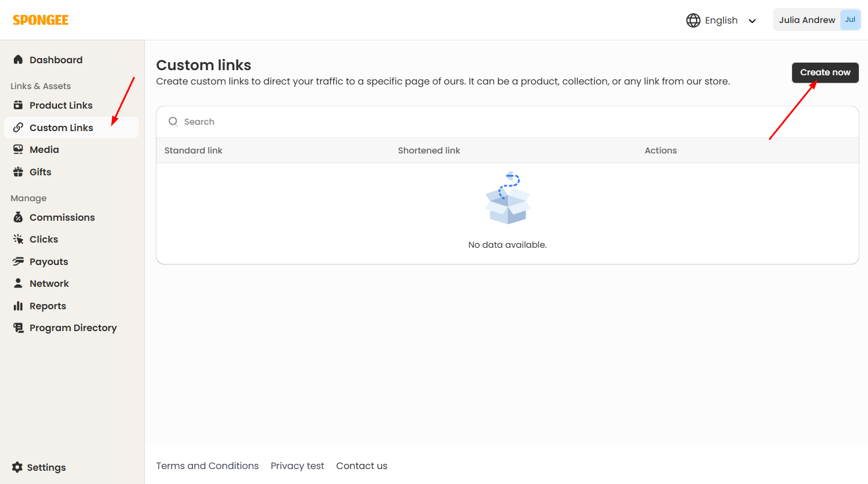868x484 pixels.
Task: Expand the English language dropdown chevron
Action: pyautogui.click(x=752, y=21)
